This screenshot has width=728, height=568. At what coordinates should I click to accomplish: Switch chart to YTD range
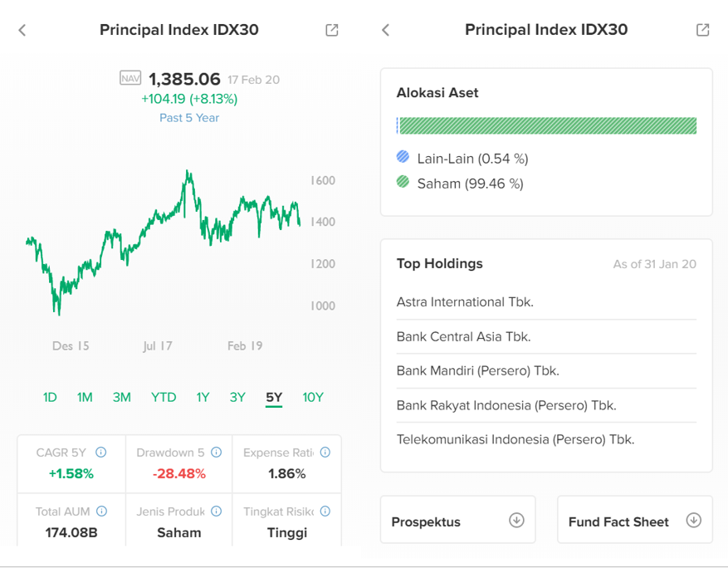(164, 397)
